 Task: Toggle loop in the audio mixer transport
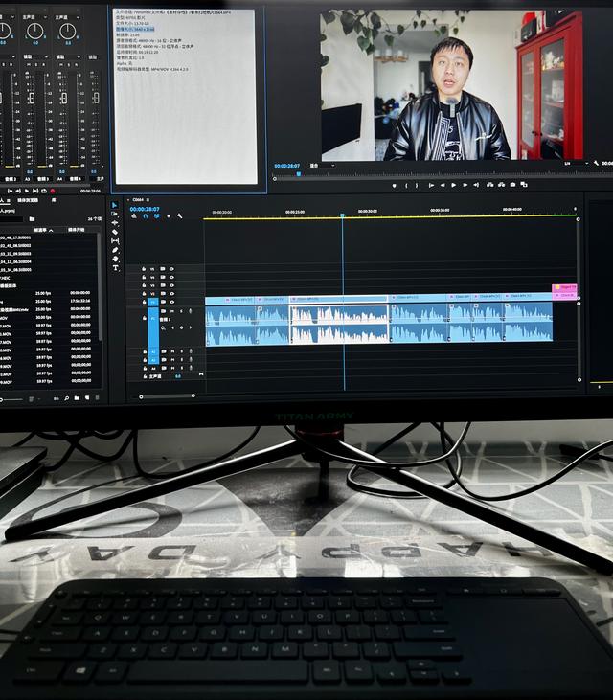coord(44,192)
